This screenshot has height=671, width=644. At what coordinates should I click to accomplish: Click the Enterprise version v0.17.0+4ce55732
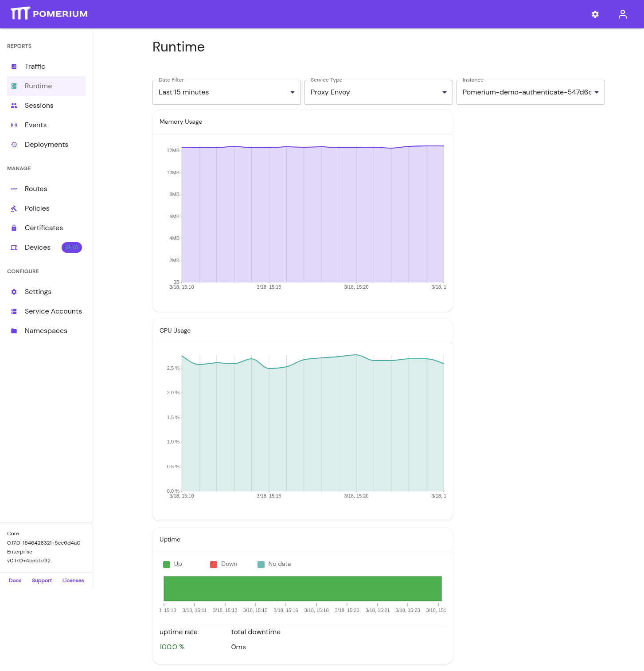pos(29,561)
